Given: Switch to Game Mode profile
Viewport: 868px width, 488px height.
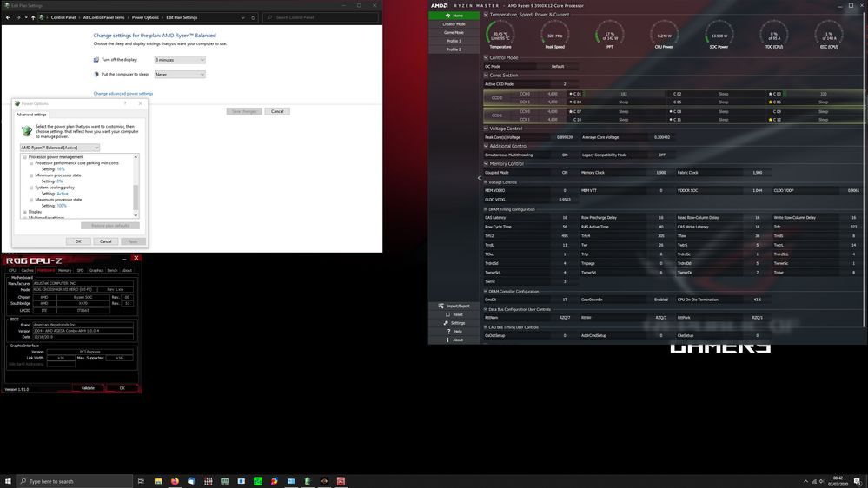Looking at the screenshot, I should [x=454, y=33].
